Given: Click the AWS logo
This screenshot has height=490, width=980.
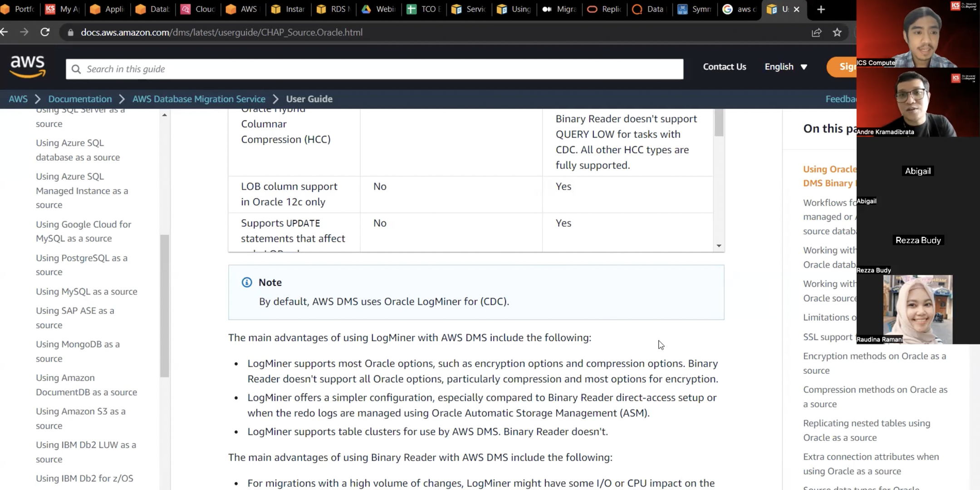Looking at the screenshot, I should pos(28,67).
